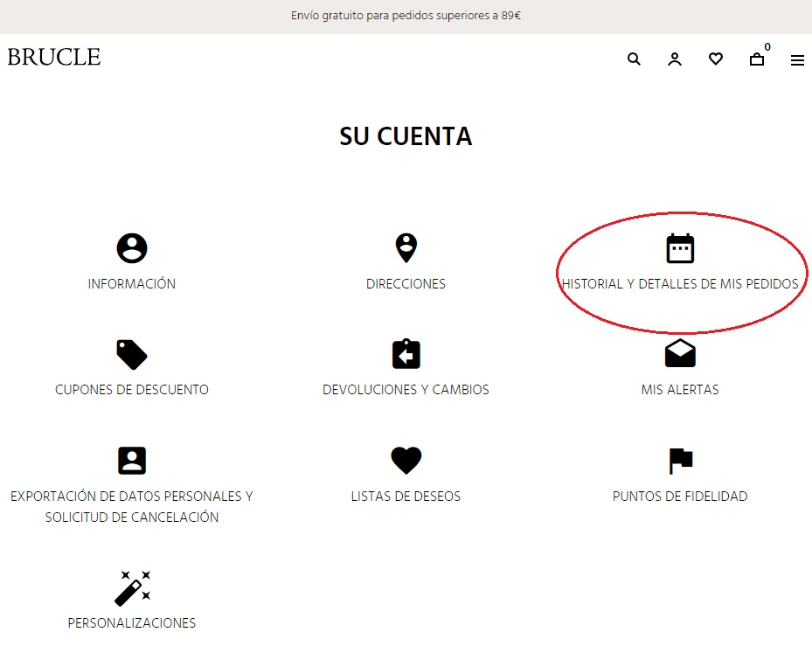Click the Listas de deseos heart icon
This screenshot has width=812, height=653.
(406, 460)
